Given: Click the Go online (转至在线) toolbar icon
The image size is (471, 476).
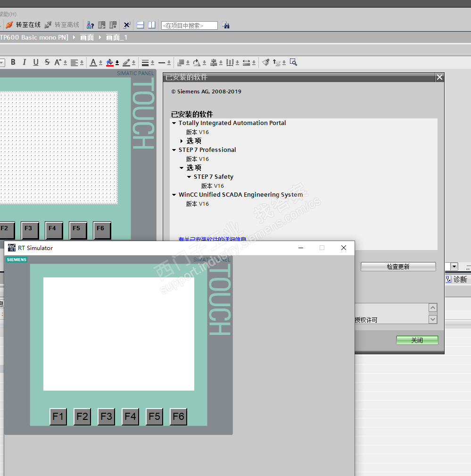Looking at the screenshot, I should coord(9,25).
